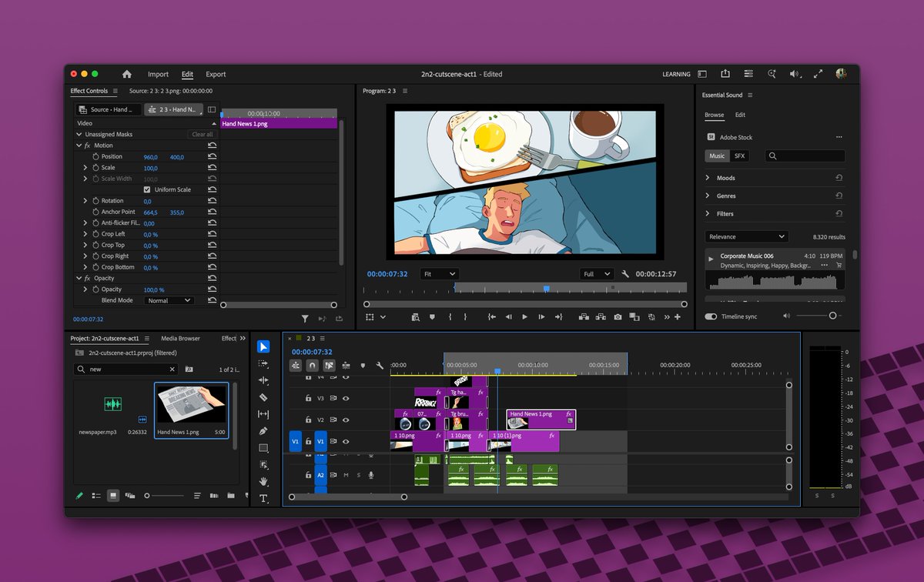Open the Import tab
The width and height of the screenshot is (924, 582).
(158, 75)
